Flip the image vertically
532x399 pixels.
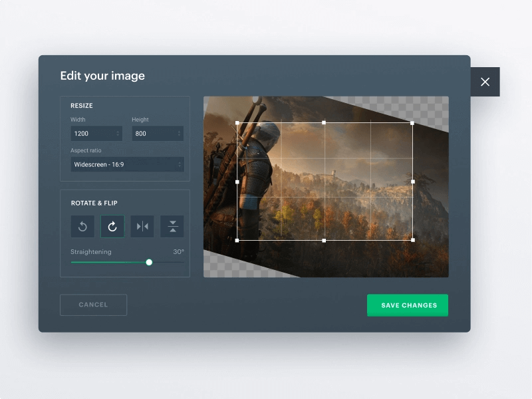tap(172, 227)
